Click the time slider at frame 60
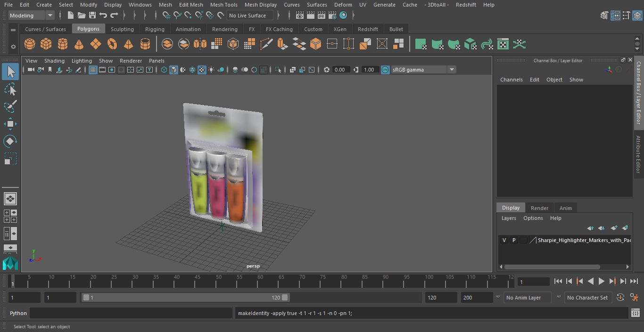Image resolution: width=644 pixels, height=332 pixels. 260,281
